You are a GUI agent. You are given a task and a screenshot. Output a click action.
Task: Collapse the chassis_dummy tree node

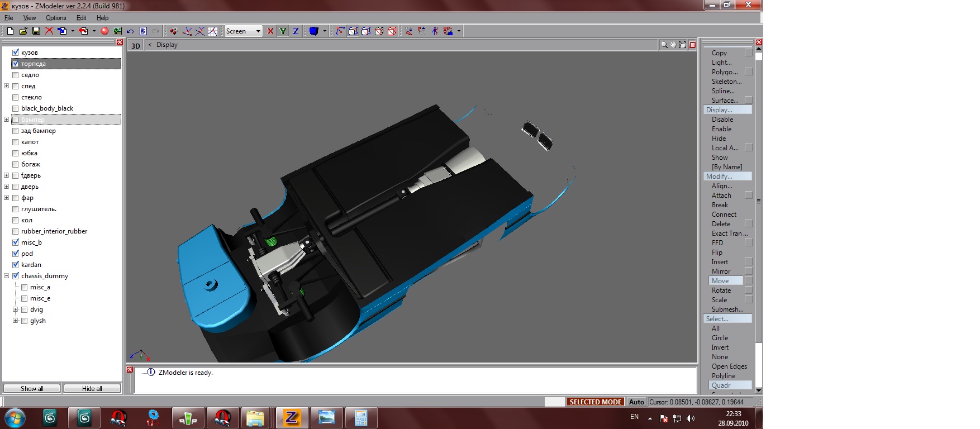(7, 276)
